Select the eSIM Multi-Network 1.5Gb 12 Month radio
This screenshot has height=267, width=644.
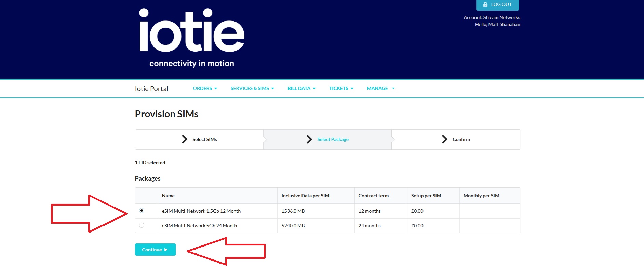pos(142,211)
